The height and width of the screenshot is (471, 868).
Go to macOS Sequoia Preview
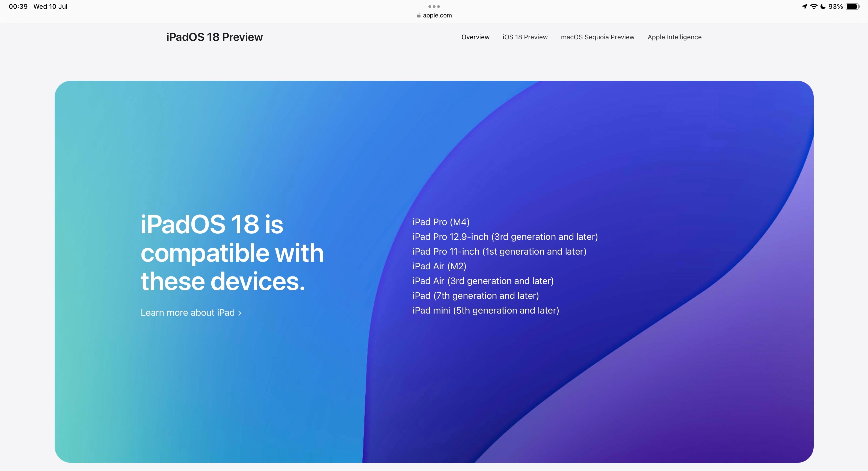click(597, 37)
